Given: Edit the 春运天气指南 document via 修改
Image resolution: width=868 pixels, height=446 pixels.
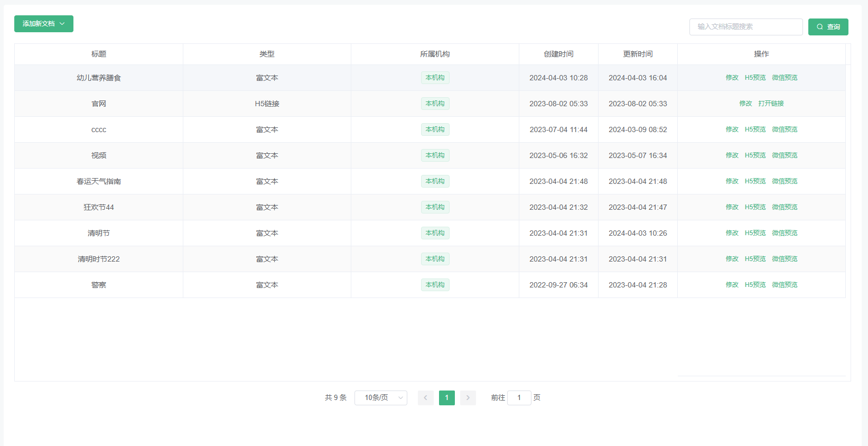Looking at the screenshot, I should [x=732, y=181].
